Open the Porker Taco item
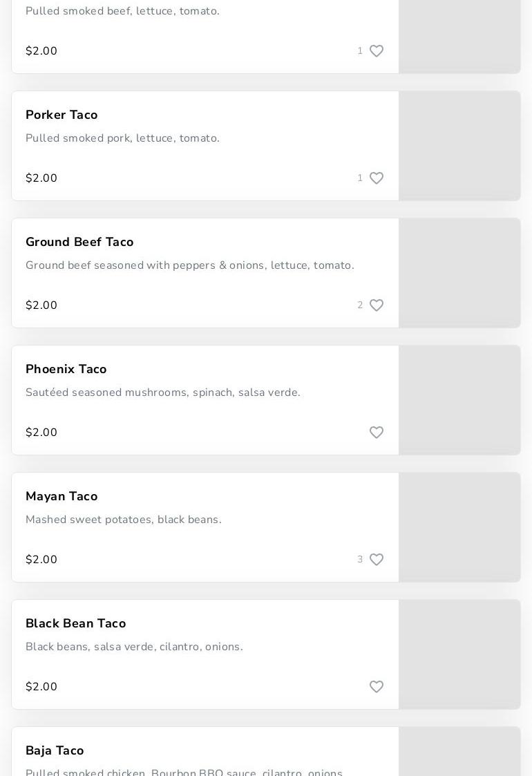The height and width of the screenshot is (776, 532). (x=61, y=115)
